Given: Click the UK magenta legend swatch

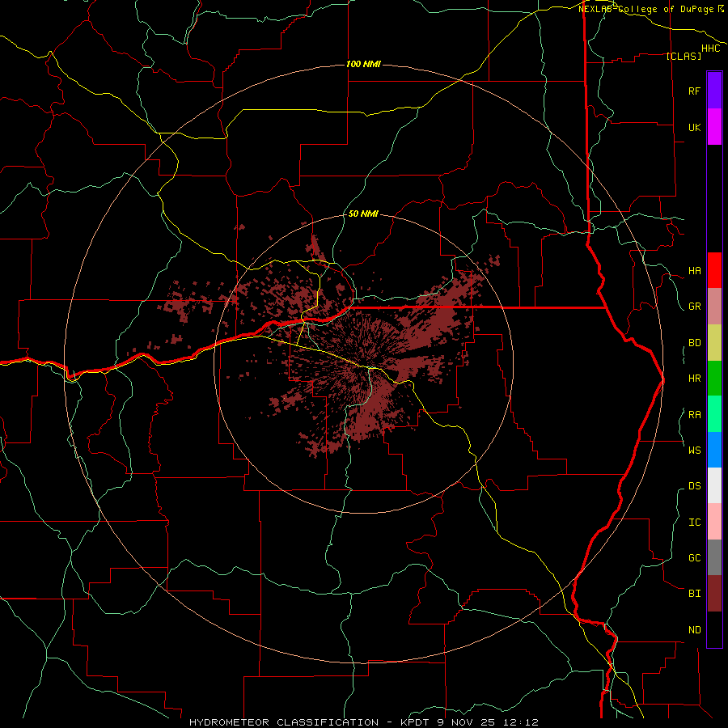Looking at the screenshot, I should [714, 127].
